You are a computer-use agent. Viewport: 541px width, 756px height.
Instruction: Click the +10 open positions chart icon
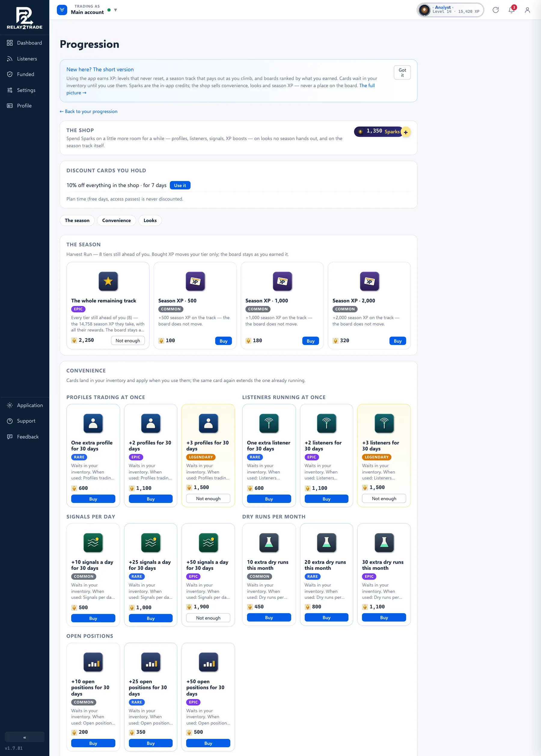[x=93, y=662]
